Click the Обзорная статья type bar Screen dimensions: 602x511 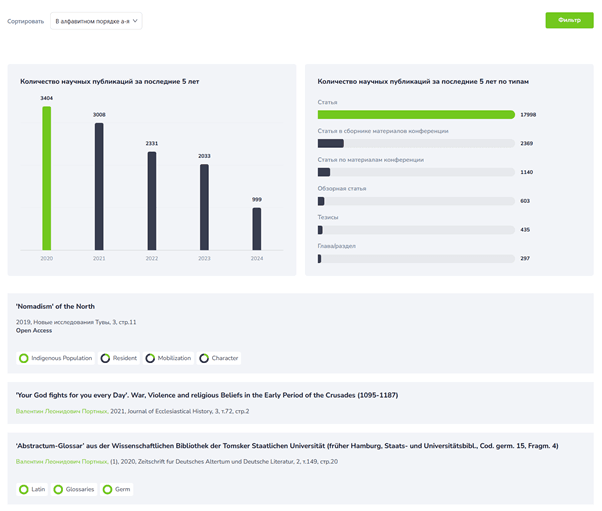415,201
